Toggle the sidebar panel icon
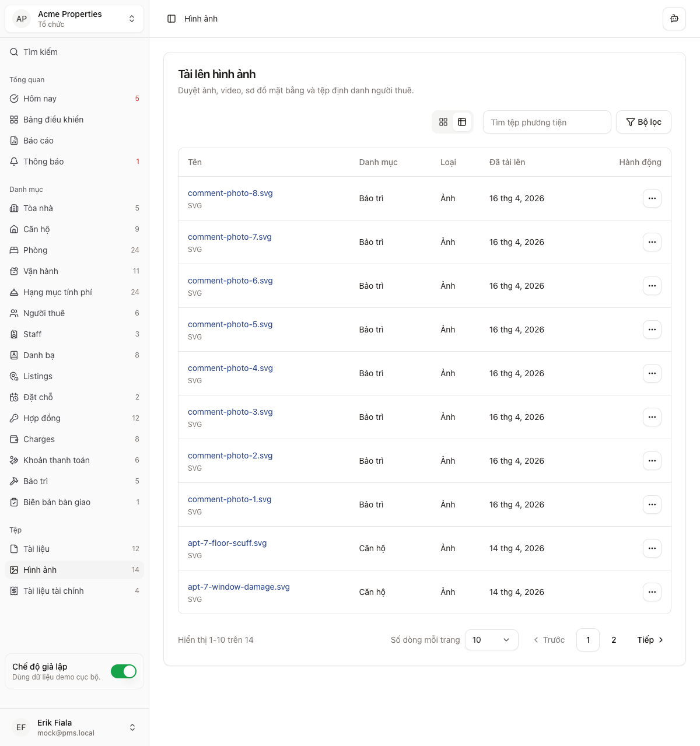700x746 pixels. coord(171,19)
